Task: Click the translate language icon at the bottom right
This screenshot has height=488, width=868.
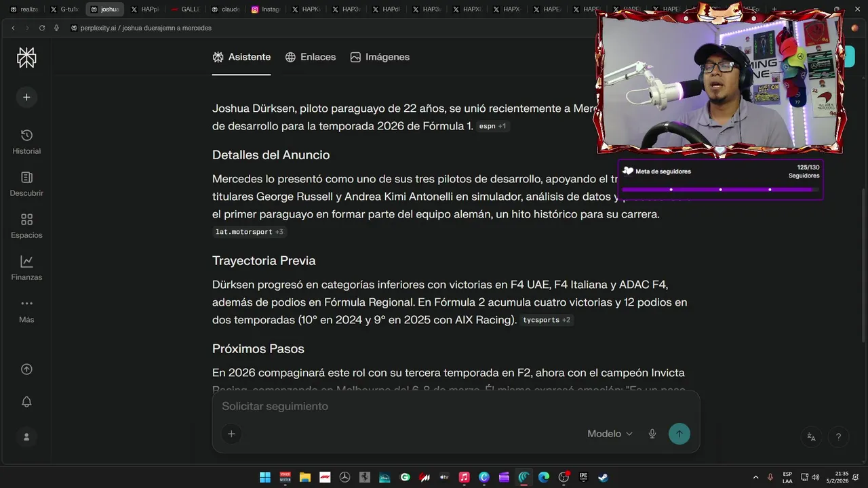Action: [x=812, y=437]
